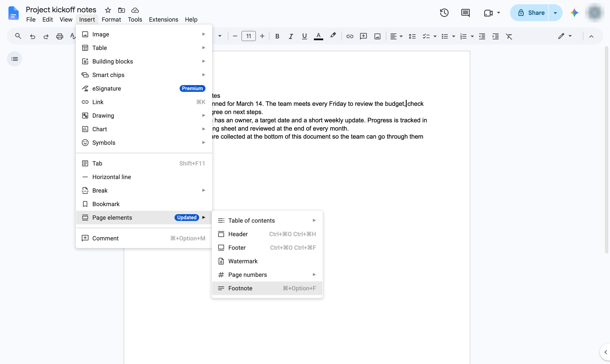
Task: Check the cloud document status icon
Action: coord(135,10)
